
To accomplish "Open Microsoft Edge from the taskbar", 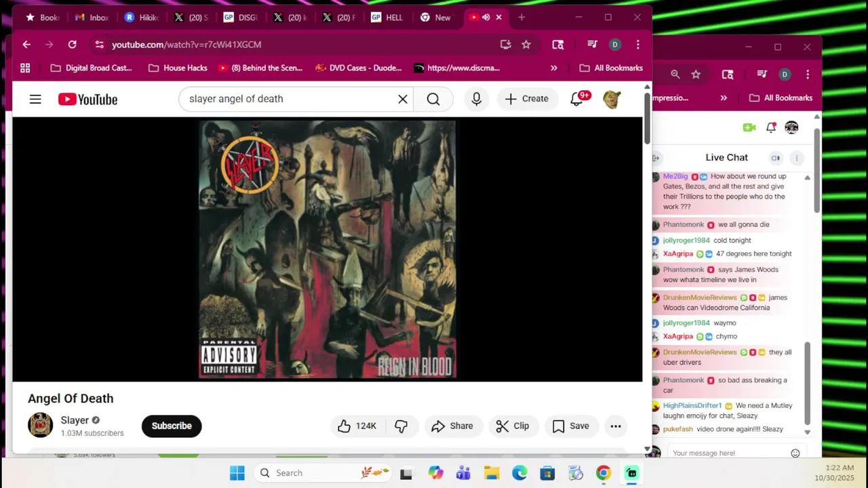I will point(519,473).
